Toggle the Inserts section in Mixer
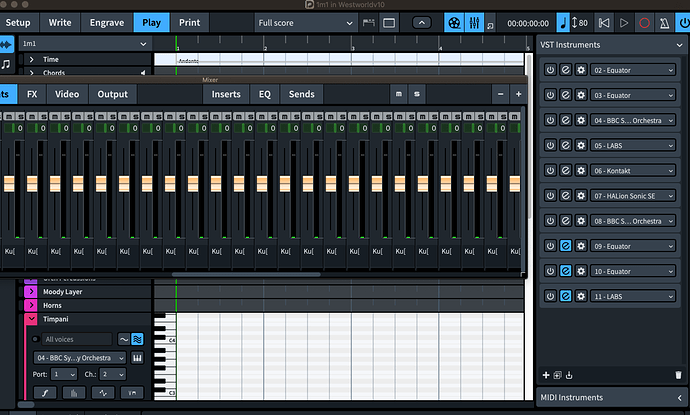 click(227, 94)
